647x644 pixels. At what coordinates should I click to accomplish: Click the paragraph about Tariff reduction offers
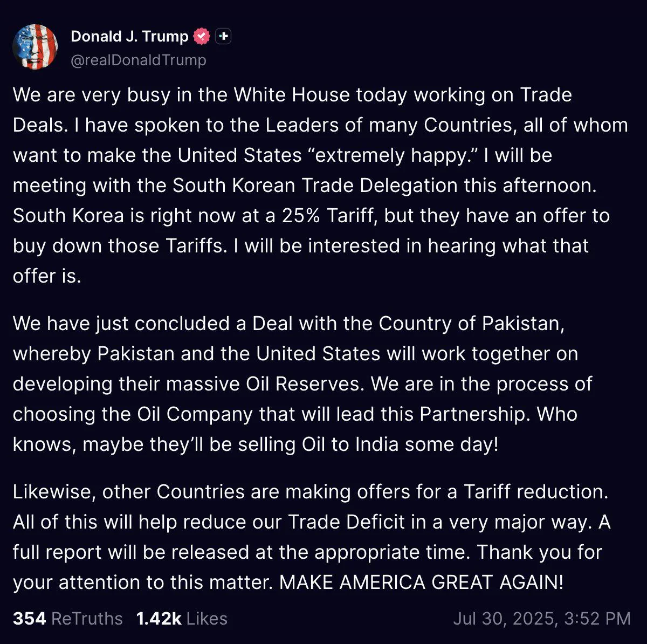tap(312, 537)
